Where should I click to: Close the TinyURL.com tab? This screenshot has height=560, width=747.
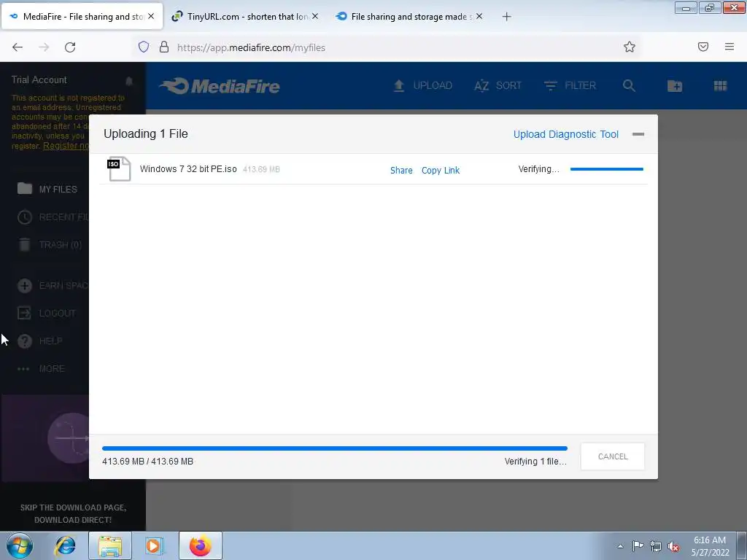315,16
